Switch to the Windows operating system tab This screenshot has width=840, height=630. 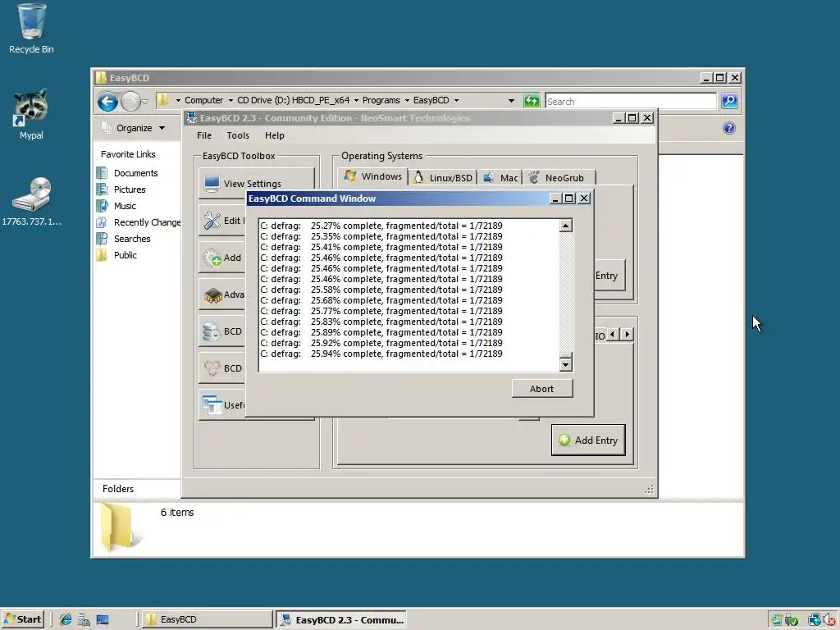[373, 177]
